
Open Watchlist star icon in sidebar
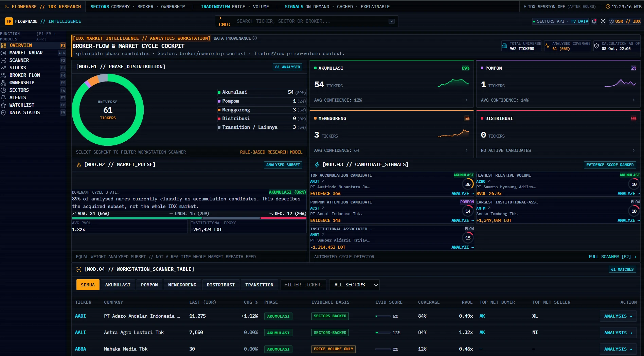pos(3,105)
